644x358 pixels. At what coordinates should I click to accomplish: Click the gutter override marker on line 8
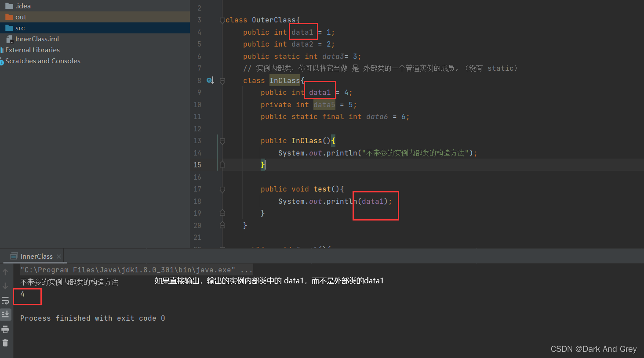[x=210, y=80]
